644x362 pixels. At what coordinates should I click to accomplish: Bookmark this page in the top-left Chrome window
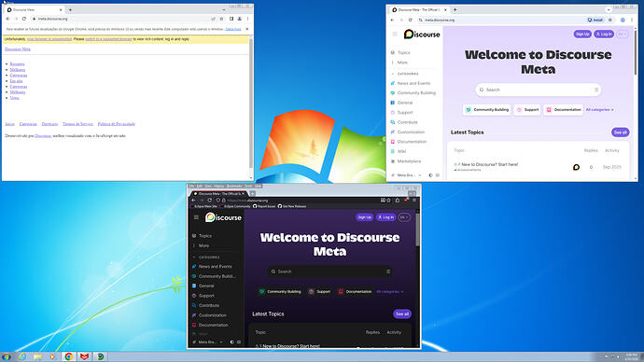pyautogui.click(x=221, y=19)
